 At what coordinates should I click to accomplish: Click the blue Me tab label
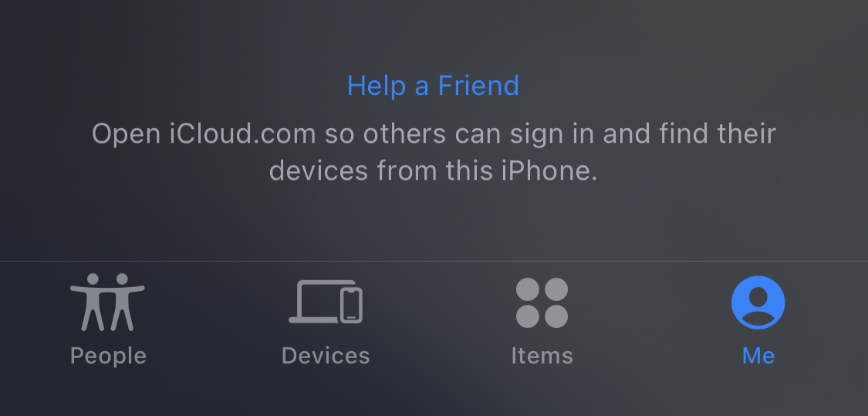tap(758, 356)
